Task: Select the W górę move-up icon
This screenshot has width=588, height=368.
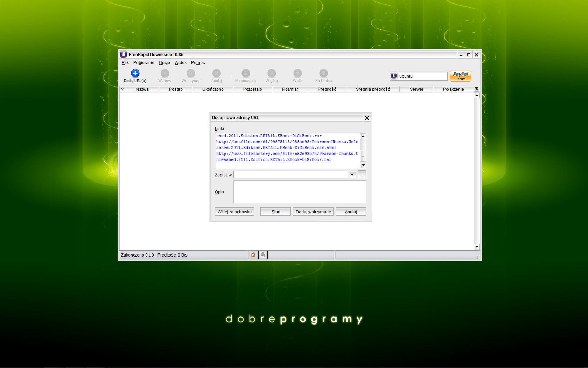Action: pos(271,73)
